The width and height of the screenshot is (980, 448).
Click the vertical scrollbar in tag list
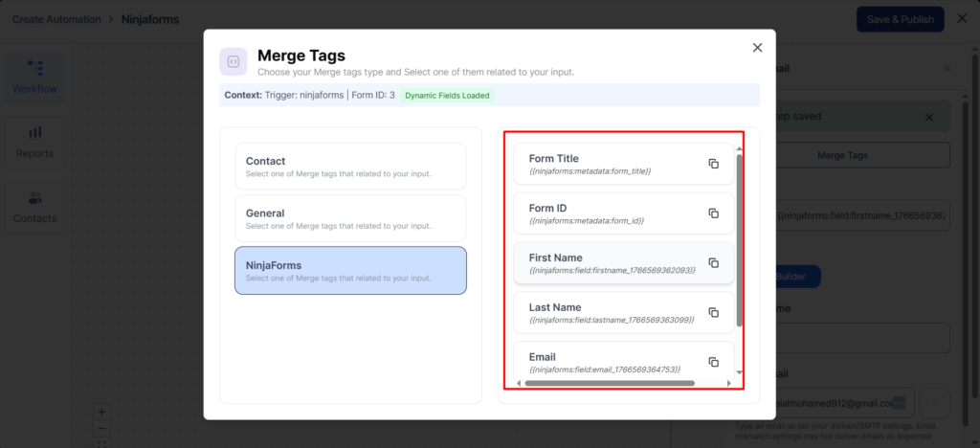coord(739,239)
